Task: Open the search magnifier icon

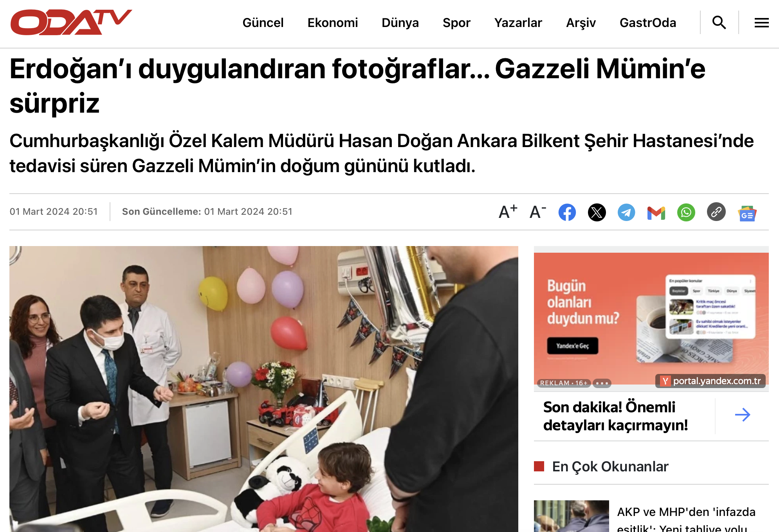Action: coord(719,23)
